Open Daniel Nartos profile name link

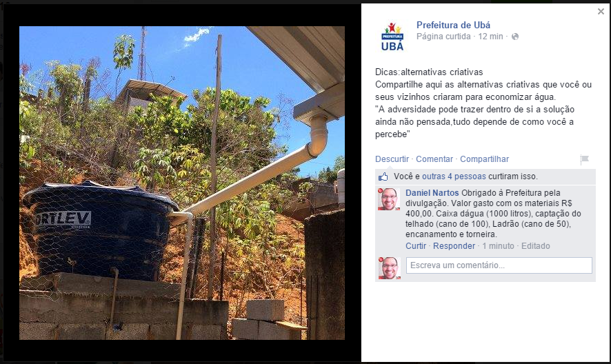[432, 192]
